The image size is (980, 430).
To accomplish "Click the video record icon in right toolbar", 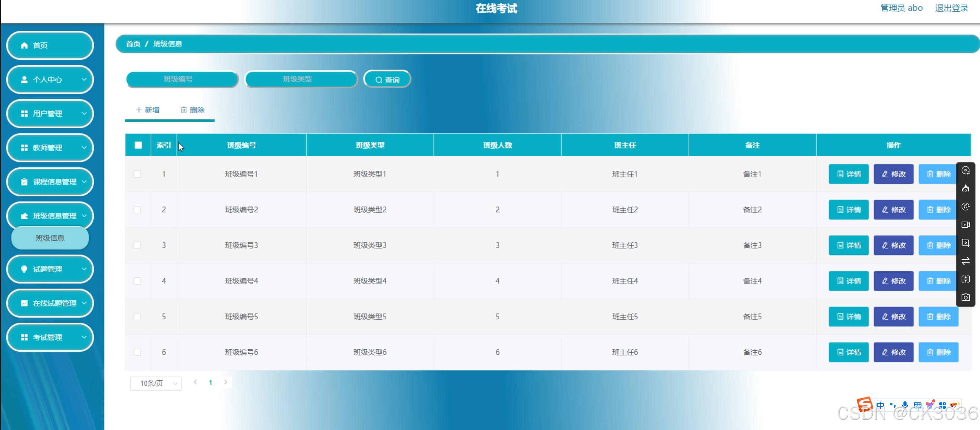I will tap(965, 225).
